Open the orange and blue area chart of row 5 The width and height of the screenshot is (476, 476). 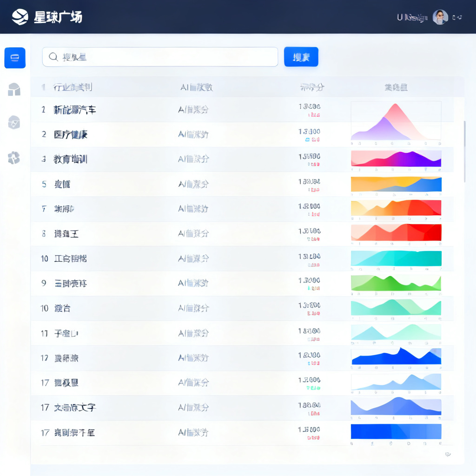coord(396,184)
